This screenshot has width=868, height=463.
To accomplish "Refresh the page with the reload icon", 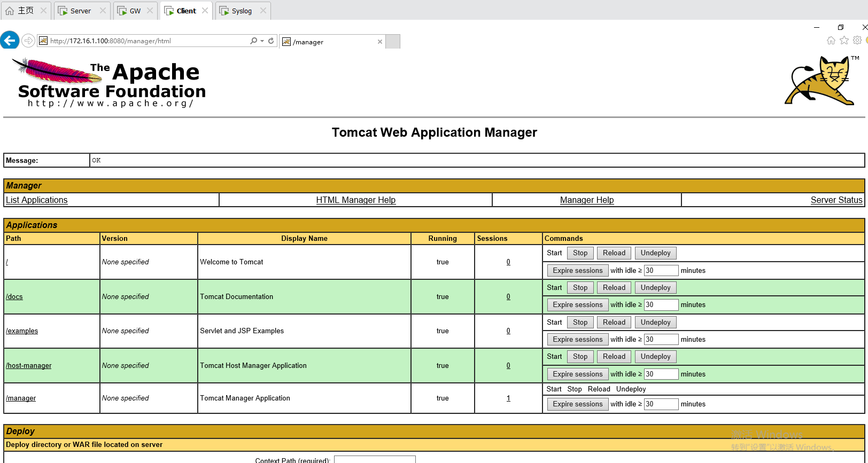I will 271,41.
